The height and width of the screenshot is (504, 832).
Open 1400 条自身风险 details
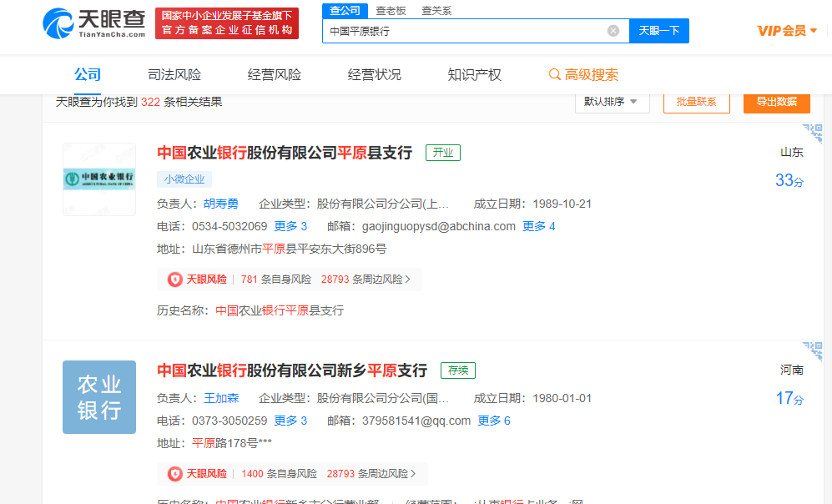(279, 474)
